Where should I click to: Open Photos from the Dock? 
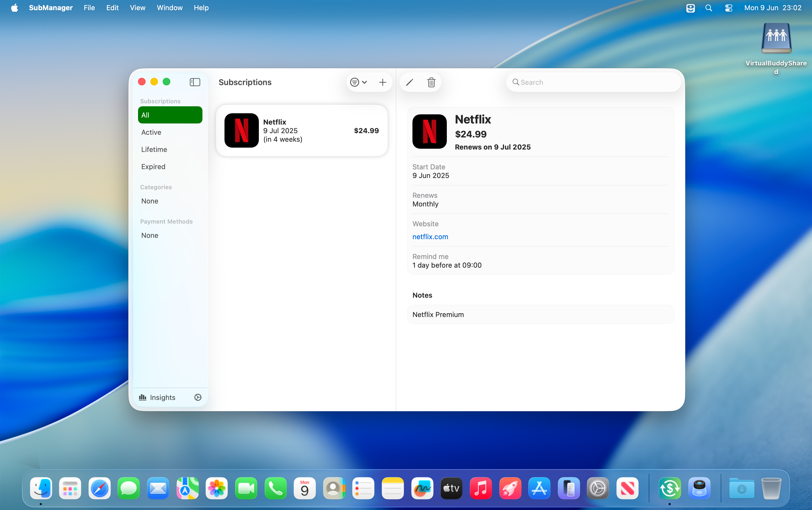(217, 488)
